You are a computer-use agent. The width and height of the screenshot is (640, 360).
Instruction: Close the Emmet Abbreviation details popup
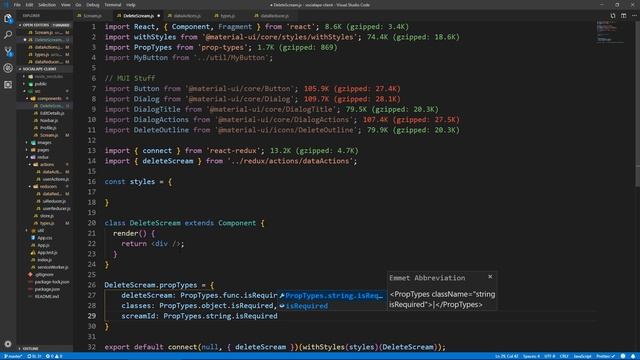pos(490,277)
